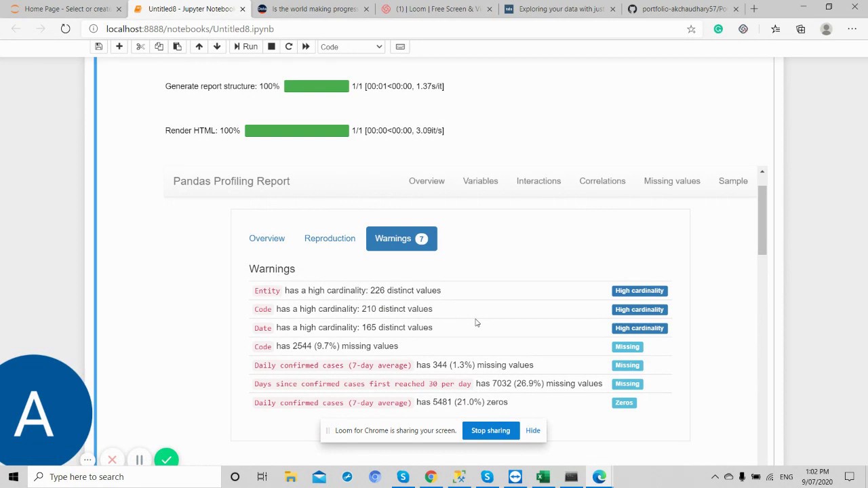Open browser settings ellipsis menu

point(852,29)
